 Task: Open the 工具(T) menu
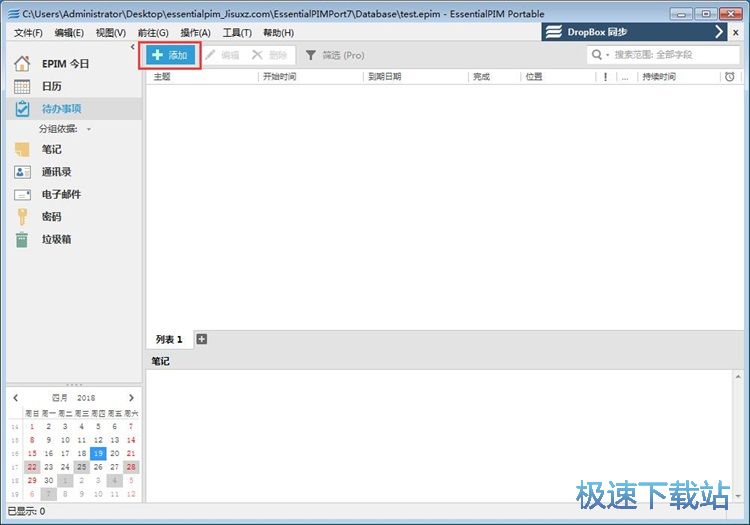[x=237, y=33]
